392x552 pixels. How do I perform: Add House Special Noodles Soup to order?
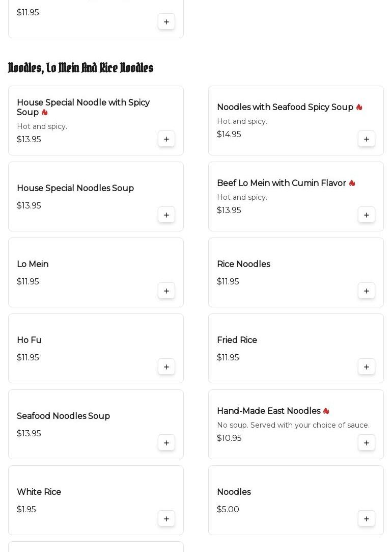pos(166,215)
